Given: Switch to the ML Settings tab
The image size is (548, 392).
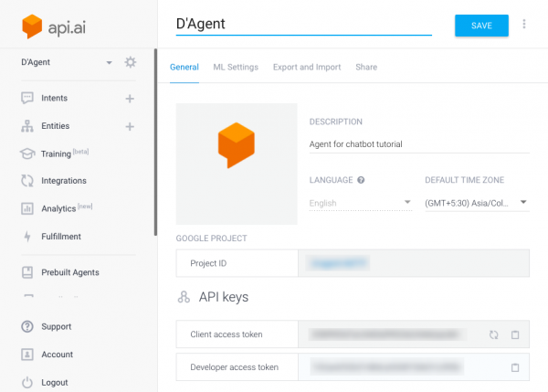Looking at the screenshot, I should [236, 67].
